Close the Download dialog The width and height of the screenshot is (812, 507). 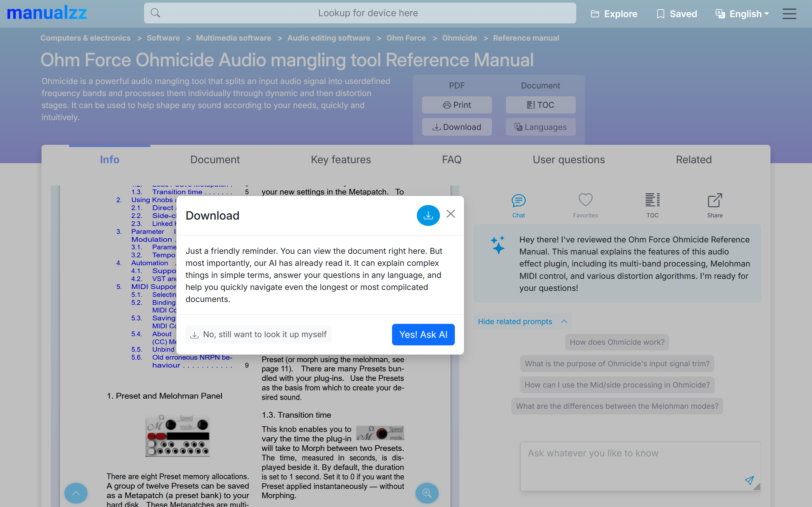(451, 214)
